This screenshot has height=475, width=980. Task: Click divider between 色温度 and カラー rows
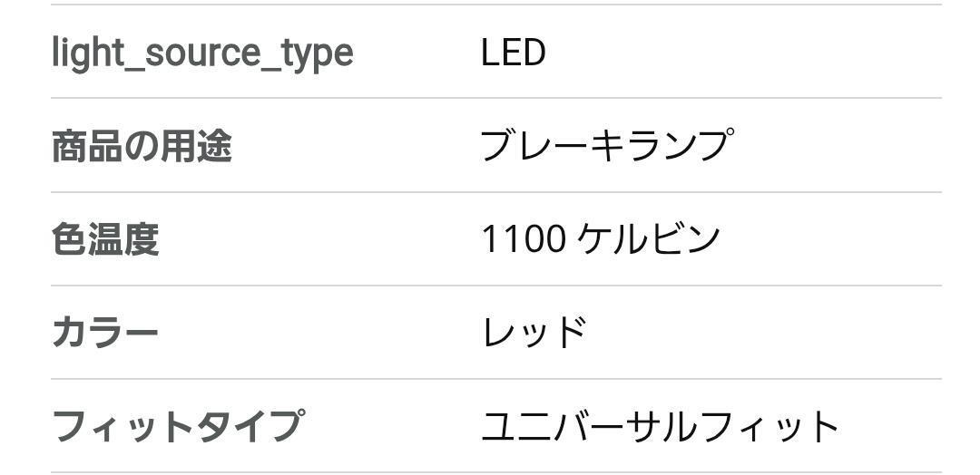(495, 286)
